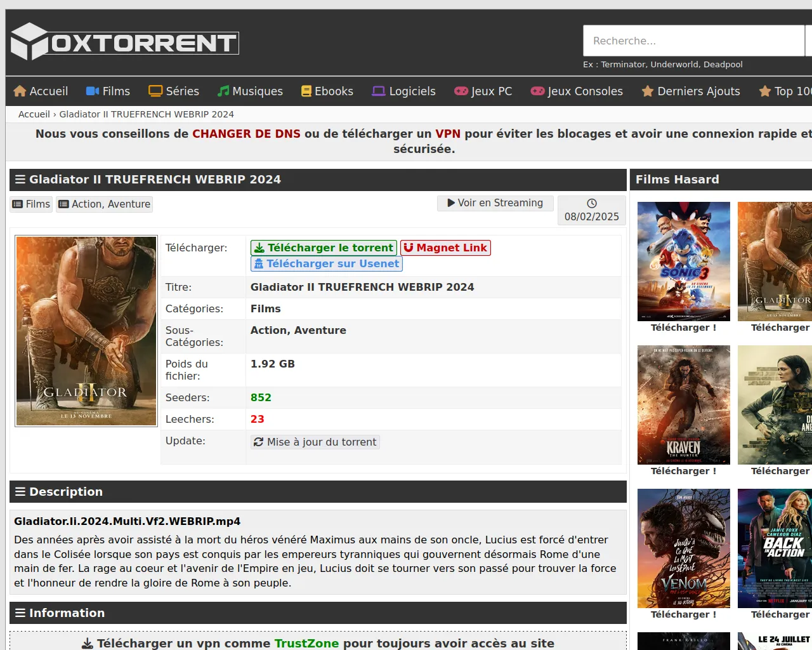
Task: Open the Jeux Consoles menu item
Action: pyautogui.click(x=577, y=91)
